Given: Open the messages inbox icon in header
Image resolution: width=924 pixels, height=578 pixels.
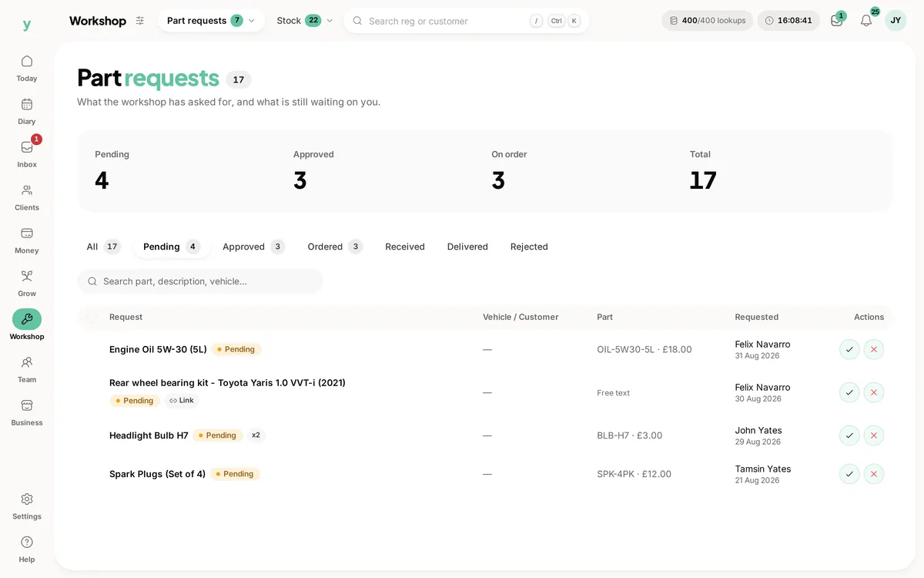Looking at the screenshot, I should pos(837,21).
